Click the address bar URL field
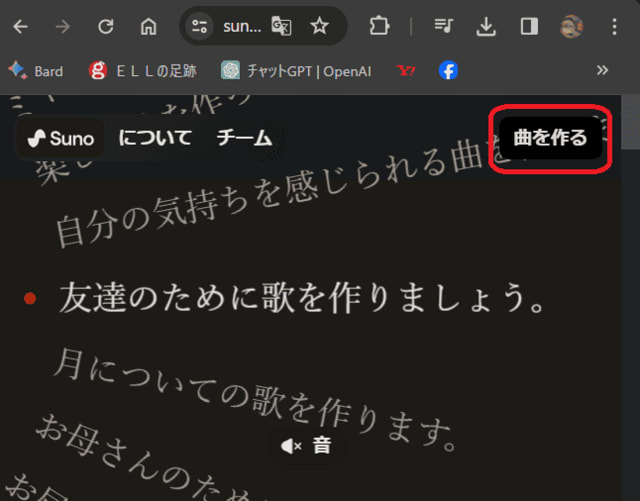The image size is (640, 501). point(241,27)
